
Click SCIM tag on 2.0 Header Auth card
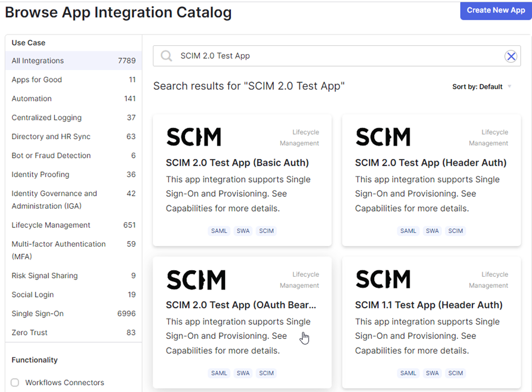456,231
